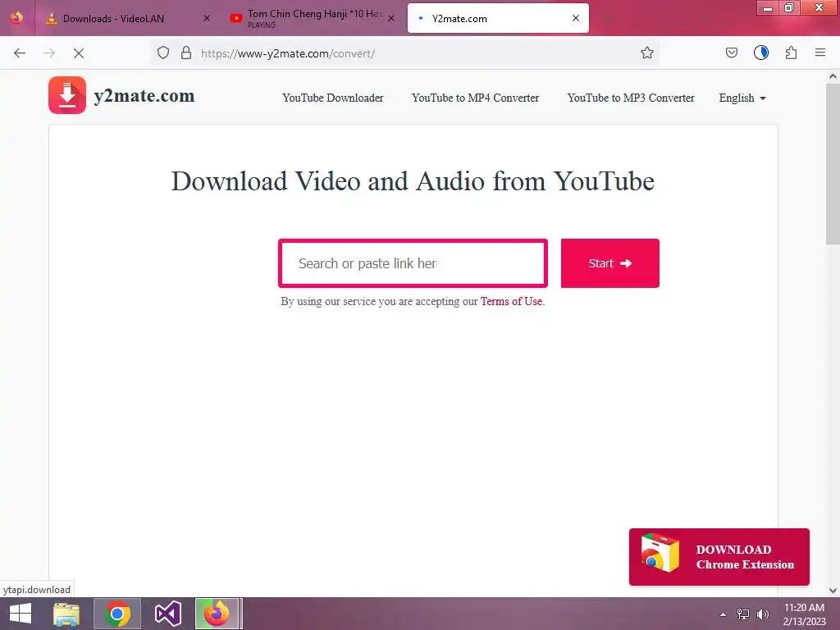Open volume speaker tray icon

(x=762, y=614)
